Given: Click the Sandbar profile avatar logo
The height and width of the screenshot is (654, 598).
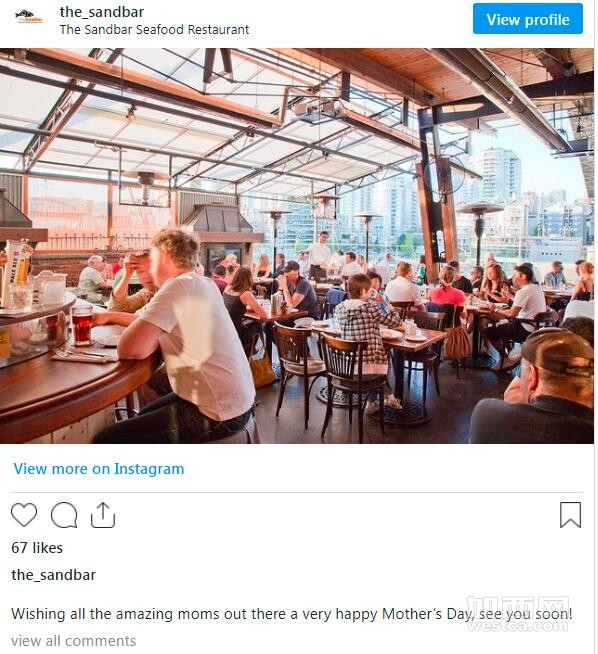Looking at the screenshot, I should (x=29, y=17).
